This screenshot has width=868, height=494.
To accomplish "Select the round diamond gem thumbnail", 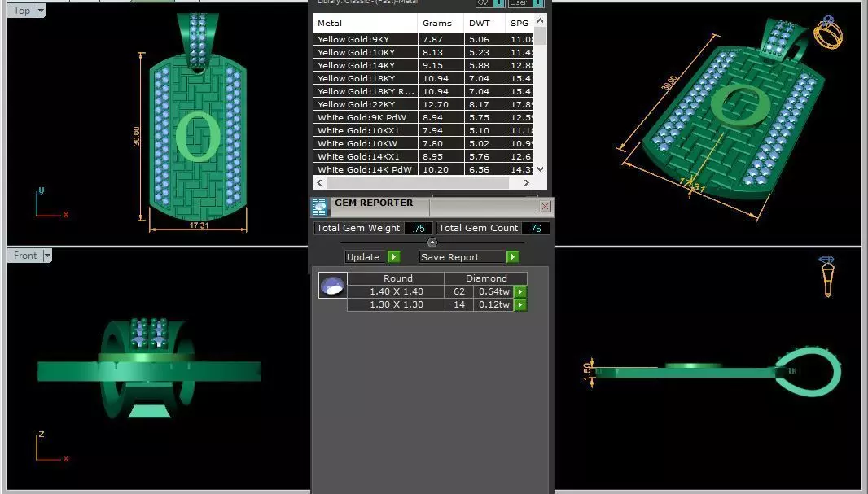I will [x=333, y=286].
